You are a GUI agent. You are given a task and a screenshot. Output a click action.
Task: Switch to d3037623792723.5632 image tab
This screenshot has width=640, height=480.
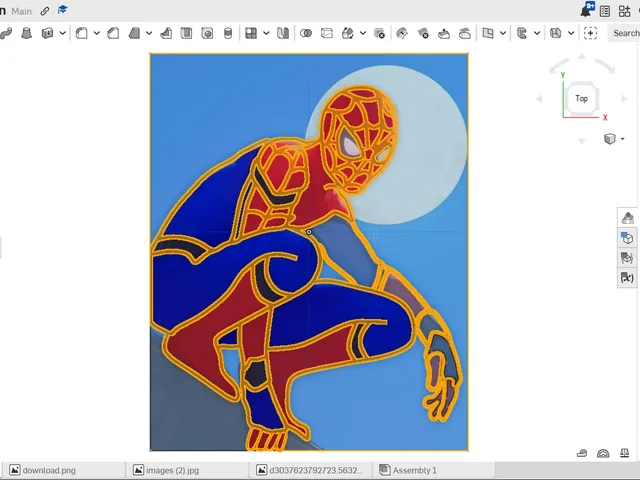pyautogui.click(x=311, y=470)
